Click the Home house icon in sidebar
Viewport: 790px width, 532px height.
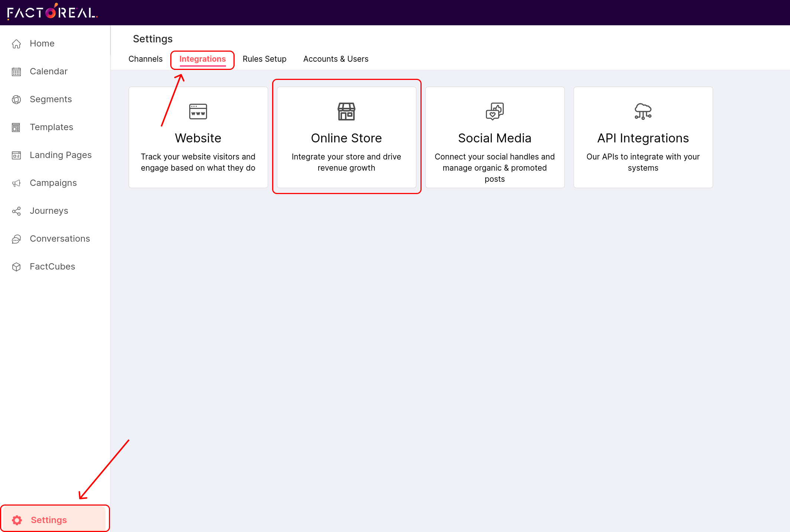pos(16,44)
